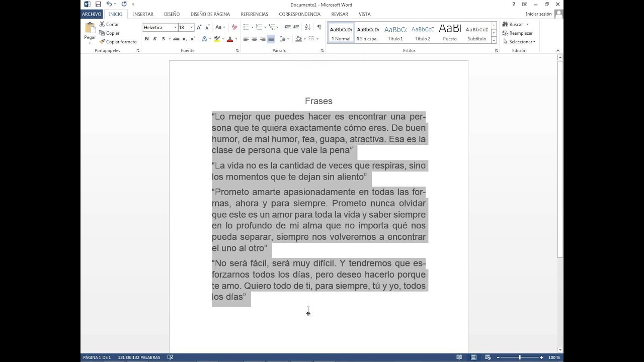Toggle bold (N) formatting

[x=147, y=39]
